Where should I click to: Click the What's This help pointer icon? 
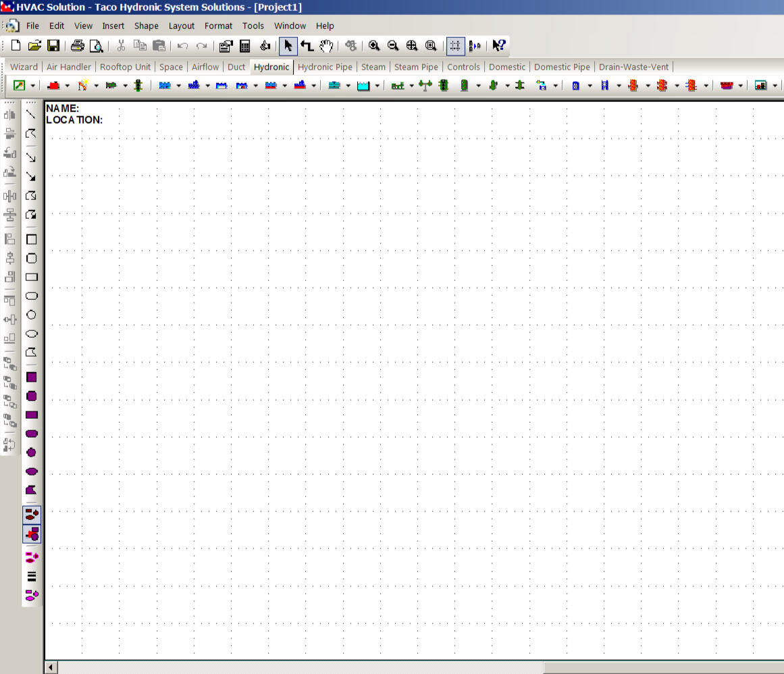pyautogui.click(x=499, y=45)
